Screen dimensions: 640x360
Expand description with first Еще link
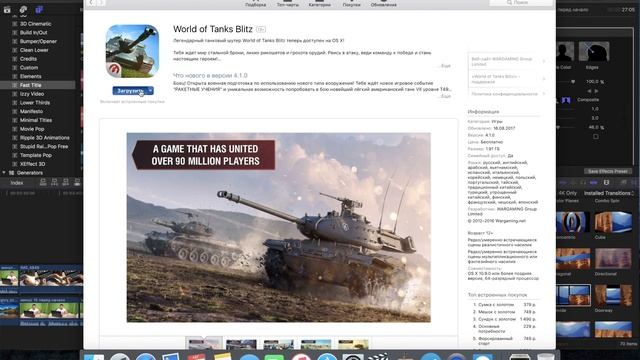pyautogui.click(x=445, y=66)
